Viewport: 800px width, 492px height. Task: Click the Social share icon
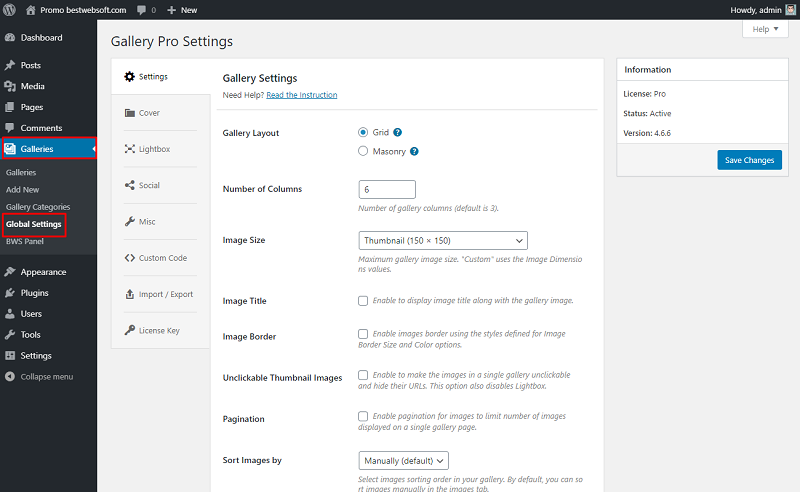click(x=130, y=185)
